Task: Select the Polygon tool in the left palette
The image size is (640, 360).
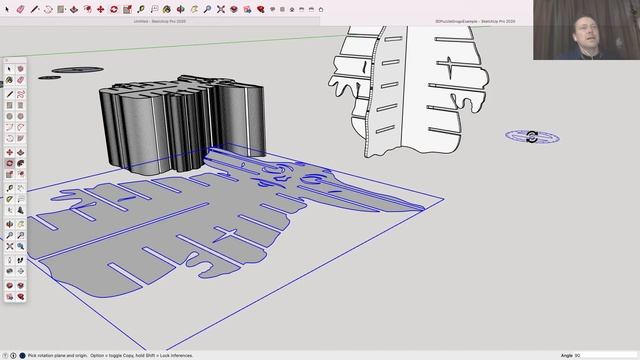Action: (x=20, y=116)
